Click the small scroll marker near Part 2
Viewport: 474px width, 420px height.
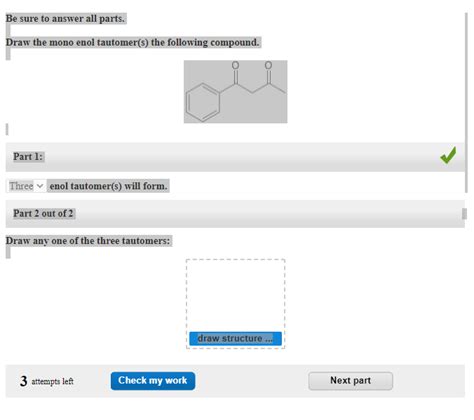pos(464,214)
